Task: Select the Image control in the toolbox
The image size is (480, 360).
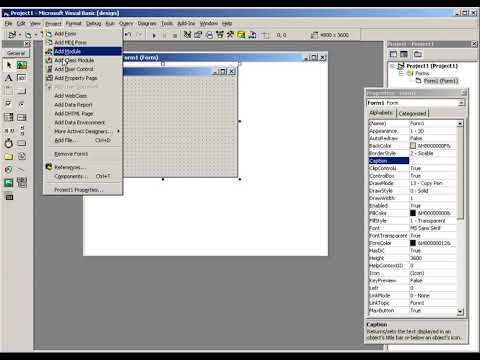Action: (x=9, y=182)
